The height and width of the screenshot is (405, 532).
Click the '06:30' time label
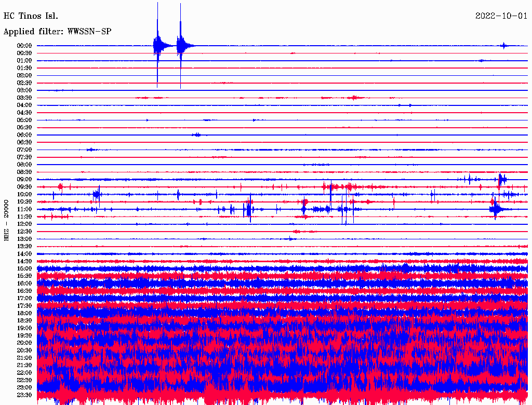(x=24, y=142)
